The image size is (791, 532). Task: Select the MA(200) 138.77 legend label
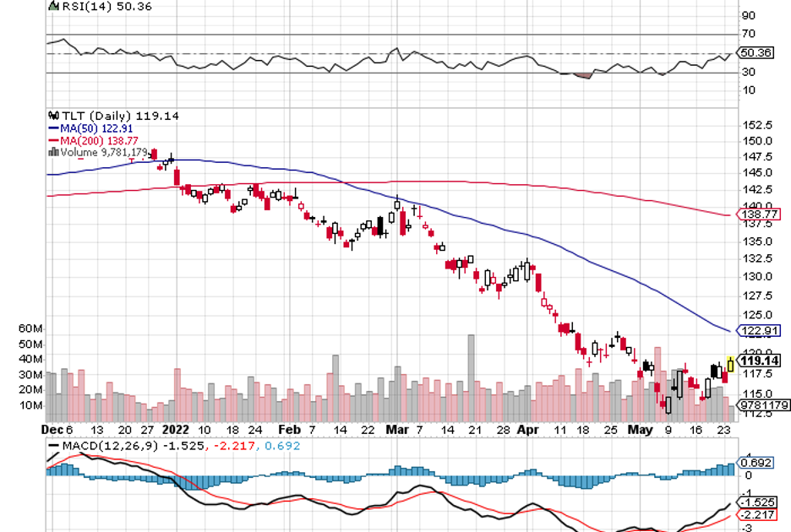tap(96, 140)
